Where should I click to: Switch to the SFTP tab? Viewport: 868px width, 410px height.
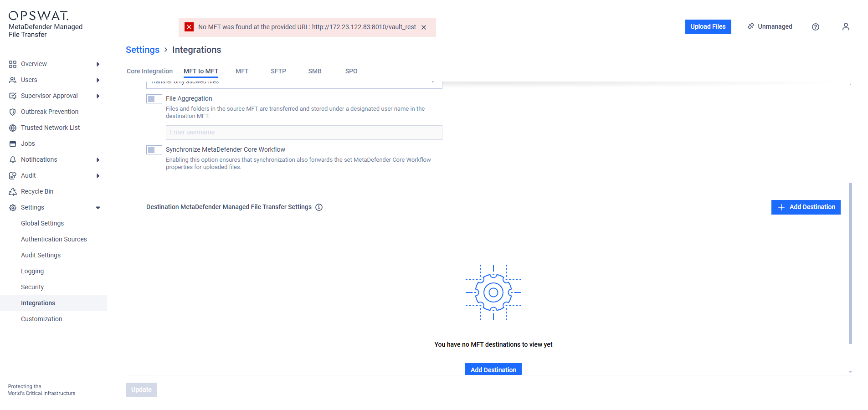pos(278,71)
